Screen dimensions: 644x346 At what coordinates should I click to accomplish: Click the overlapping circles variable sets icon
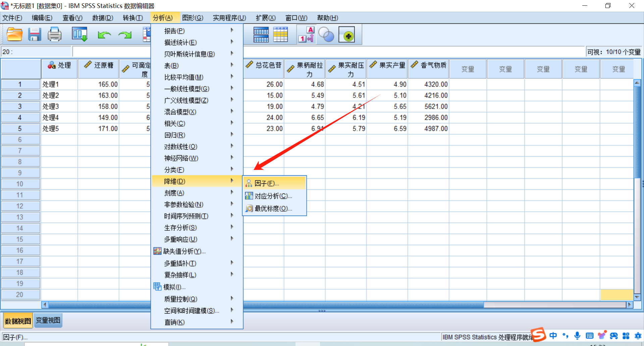tap(326, 35)
